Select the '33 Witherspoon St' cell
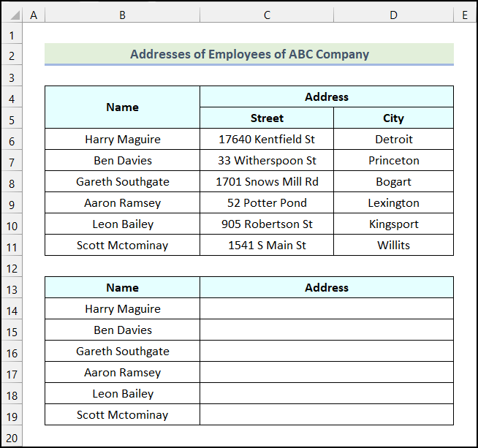The width and height of the screenshot is (478, 448). click(267, 160)
